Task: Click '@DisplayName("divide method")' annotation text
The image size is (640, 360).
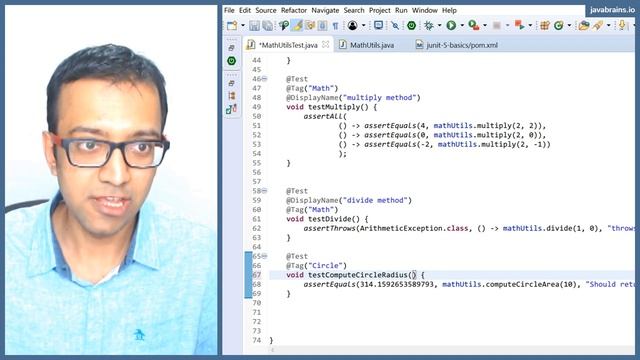Action: 349,200
